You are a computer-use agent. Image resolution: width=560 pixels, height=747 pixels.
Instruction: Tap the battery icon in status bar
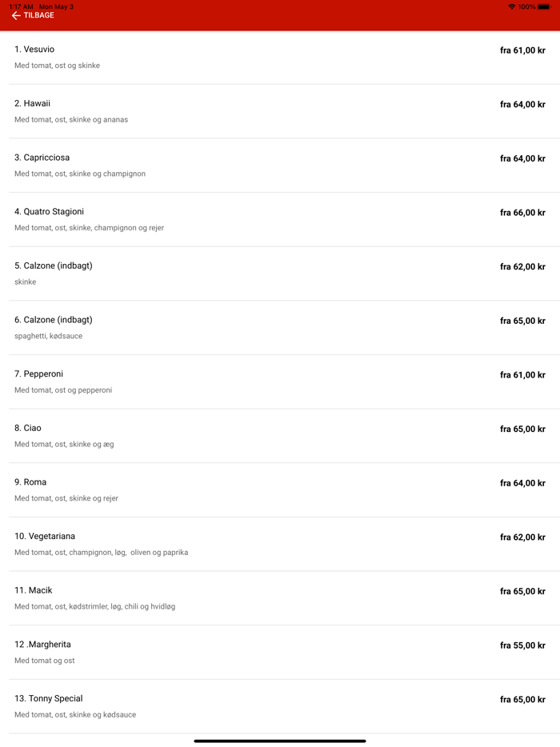pyautogui.click(x=544, y=6)
